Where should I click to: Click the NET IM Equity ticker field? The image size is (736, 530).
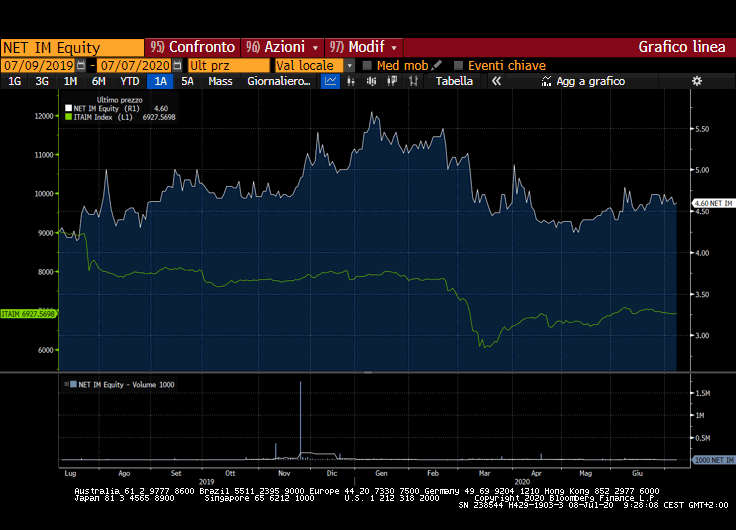point(72,47)
